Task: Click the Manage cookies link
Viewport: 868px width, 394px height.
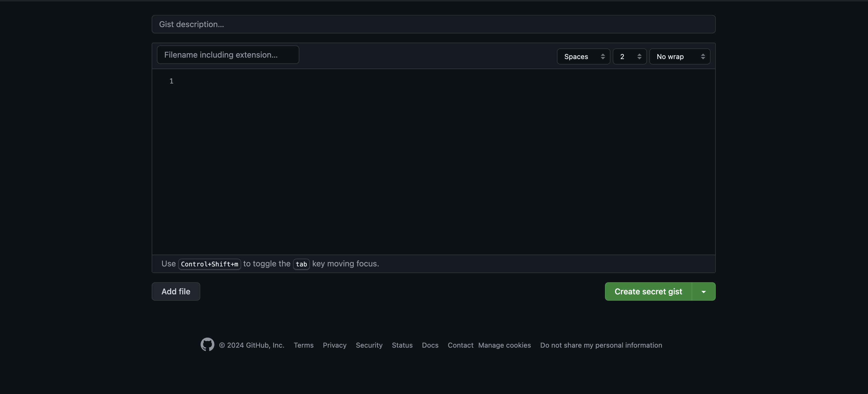Action: [505, 345]
